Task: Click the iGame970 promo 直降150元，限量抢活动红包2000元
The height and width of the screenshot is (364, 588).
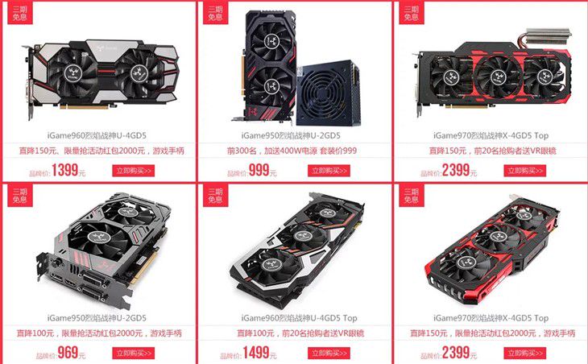Action: 492,333
